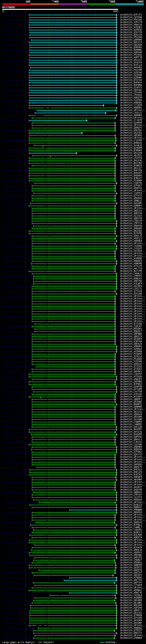Image resolution: width=146 pixels, height=644 pixels.
Task: Click the UniRef100_B3TLL9 label
Action: tap(131, 65)
